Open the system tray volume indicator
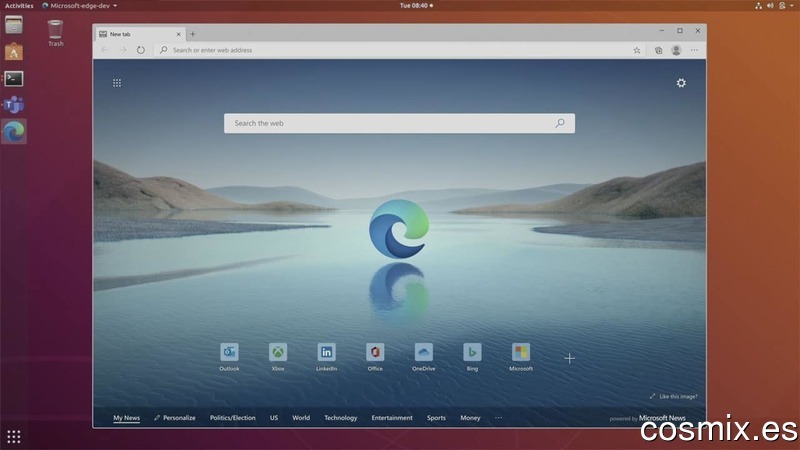The width and height of the screenshot is (800, 450). (x=770, y=6)
